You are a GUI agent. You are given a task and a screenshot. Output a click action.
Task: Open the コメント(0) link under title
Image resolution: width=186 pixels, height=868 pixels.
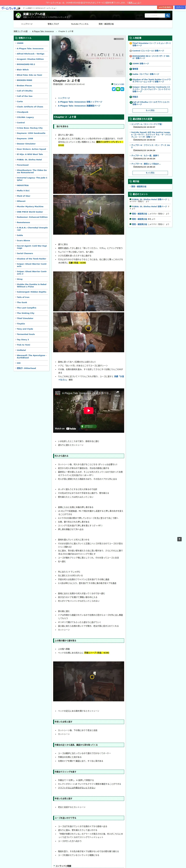point(118,84)
